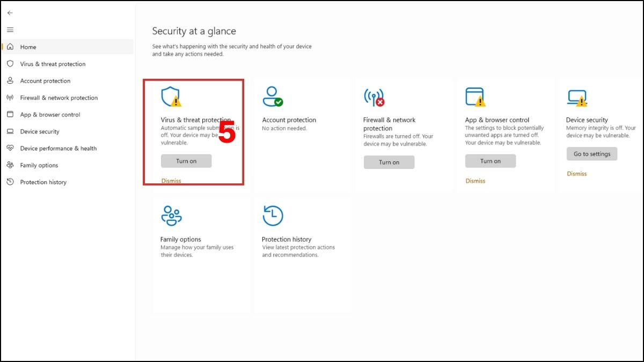Click the Device security laptop icon
The height and width of the screenshot is (362, 644).
pyautogui.click(x=577, y=98)
